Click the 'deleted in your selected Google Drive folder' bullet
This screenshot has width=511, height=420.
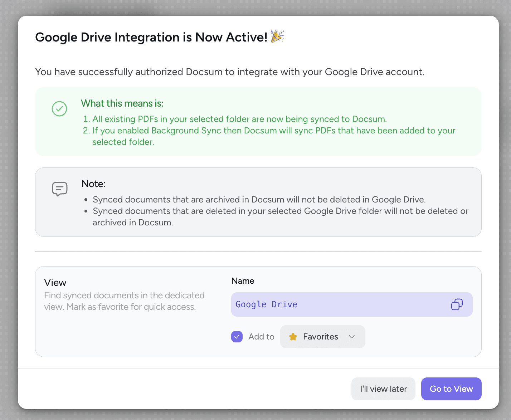pos(281,217)
